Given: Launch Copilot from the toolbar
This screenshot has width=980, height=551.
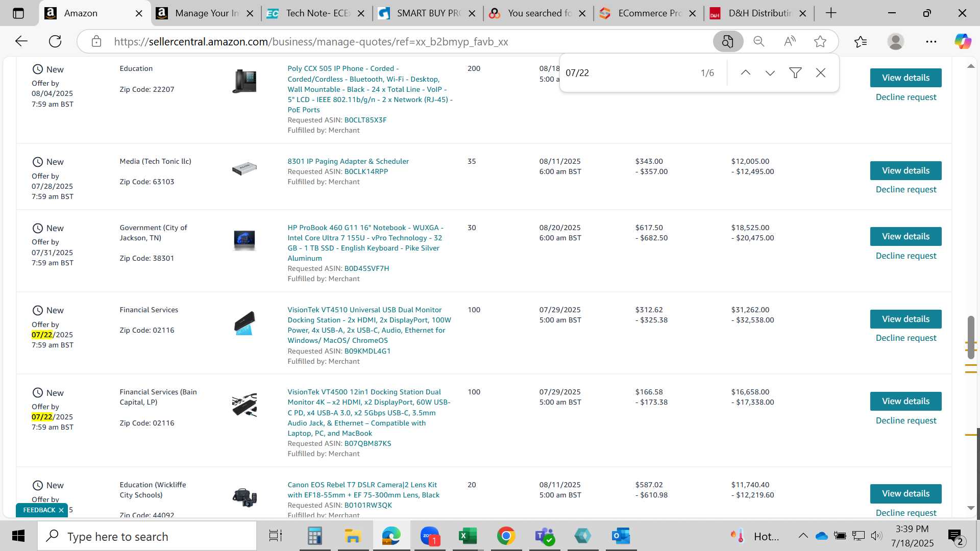Looking at the screenshot, I should (963, 41).
